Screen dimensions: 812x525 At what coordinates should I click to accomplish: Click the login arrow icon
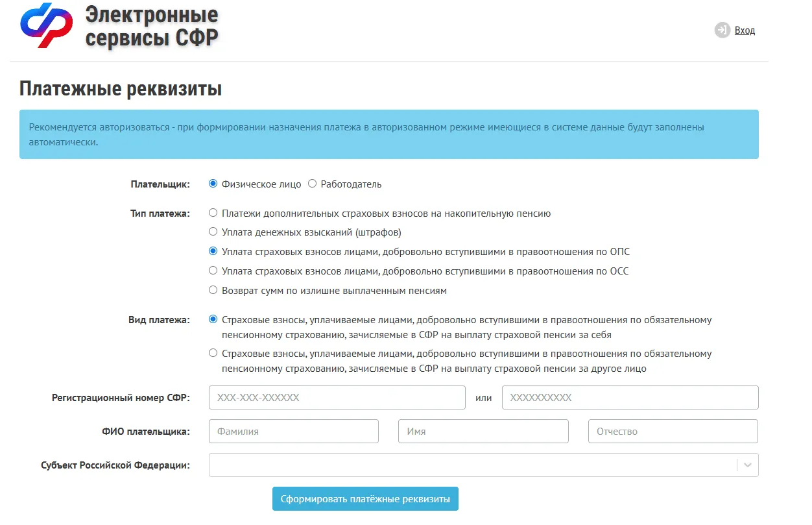click(722, 31)
